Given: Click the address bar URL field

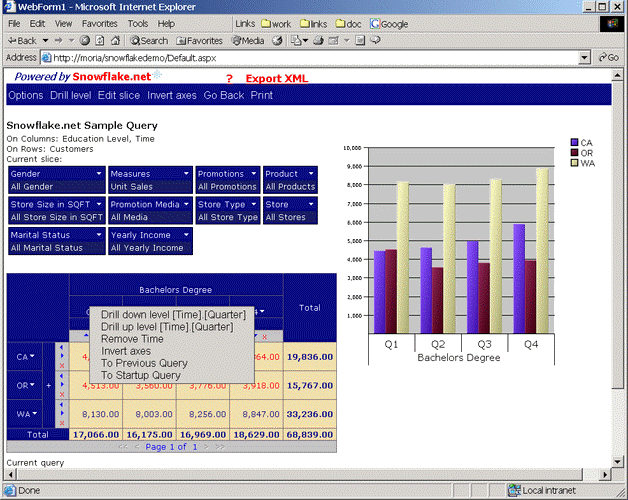Looking at the screenshot, I should [310, 58].
